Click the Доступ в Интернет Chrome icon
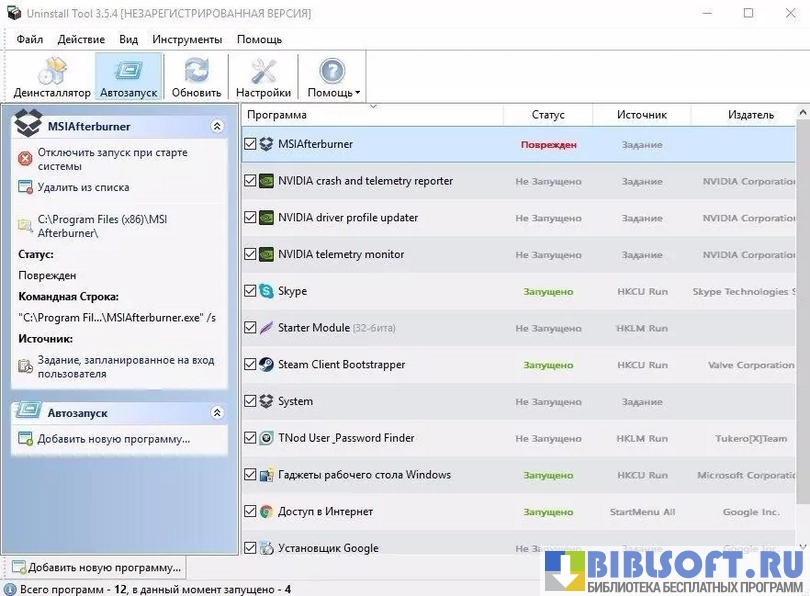810x596 pixels. [x=266, y=511]
